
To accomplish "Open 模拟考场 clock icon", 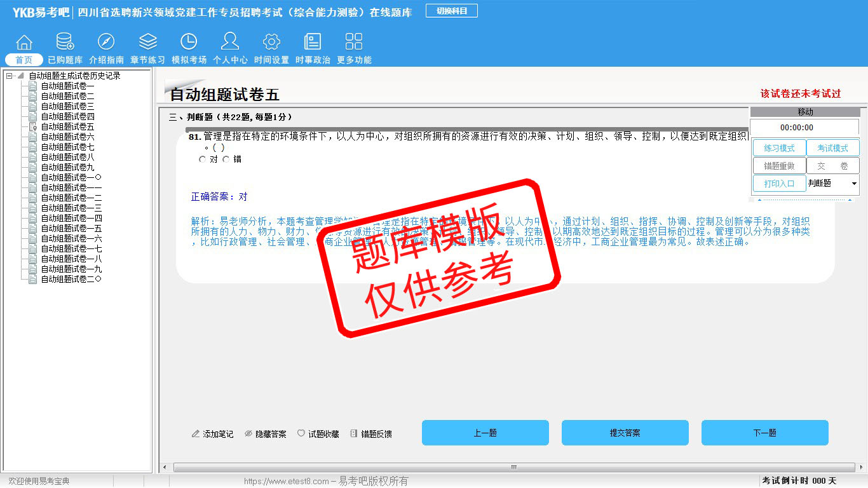I will pyautogui.click(x=189, y=43).
